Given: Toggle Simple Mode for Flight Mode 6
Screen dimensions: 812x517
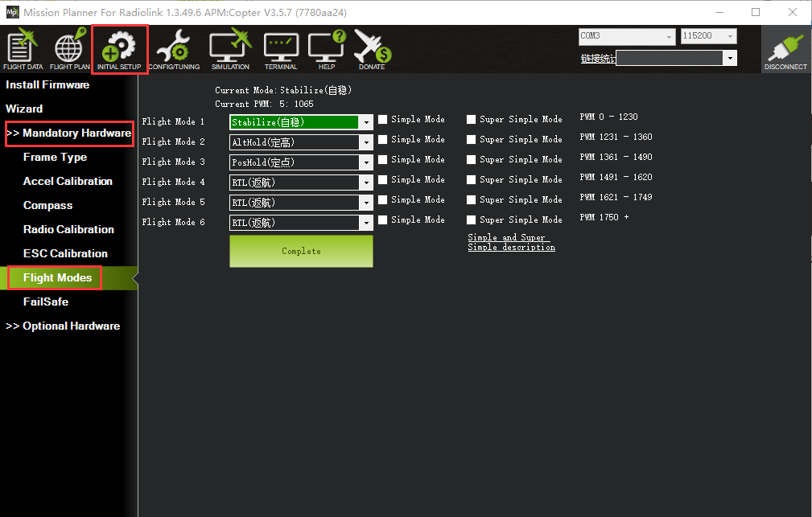Looking at the screenshot, I should (383, 220).
